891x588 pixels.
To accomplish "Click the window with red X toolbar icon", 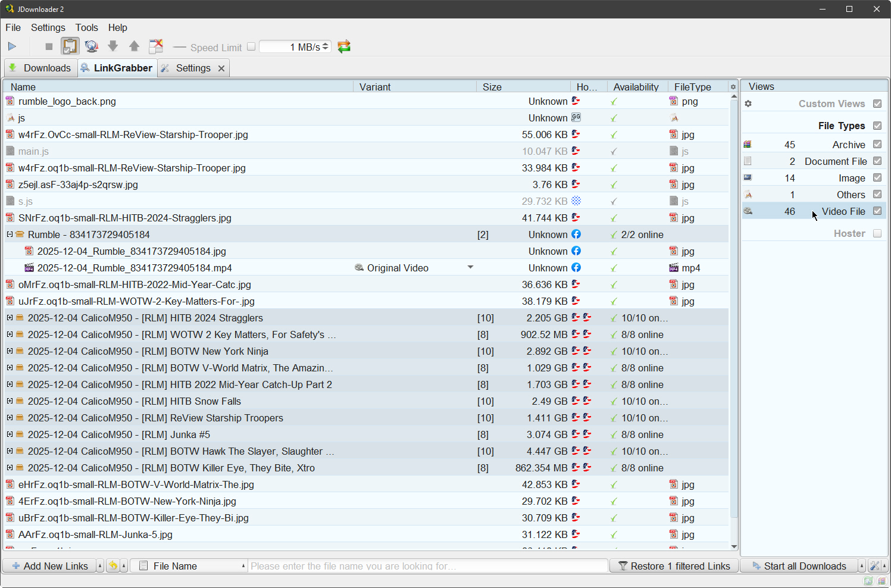I will click(156, 46).
